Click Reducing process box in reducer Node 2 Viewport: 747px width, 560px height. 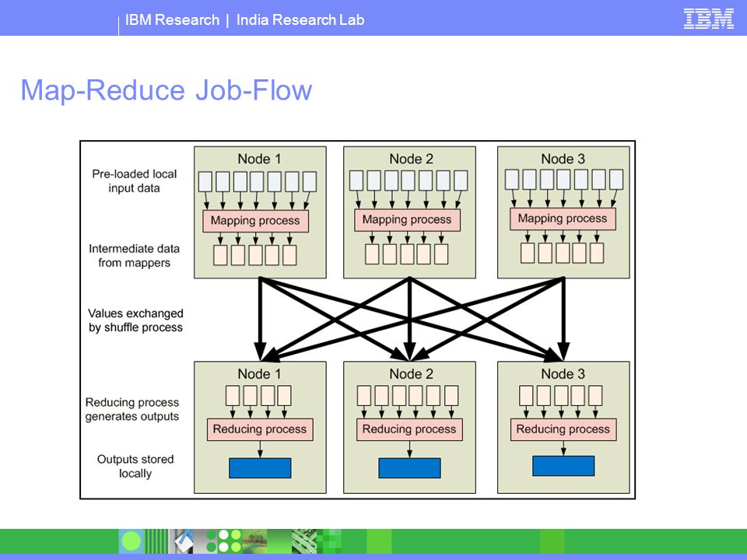point(409,429)
